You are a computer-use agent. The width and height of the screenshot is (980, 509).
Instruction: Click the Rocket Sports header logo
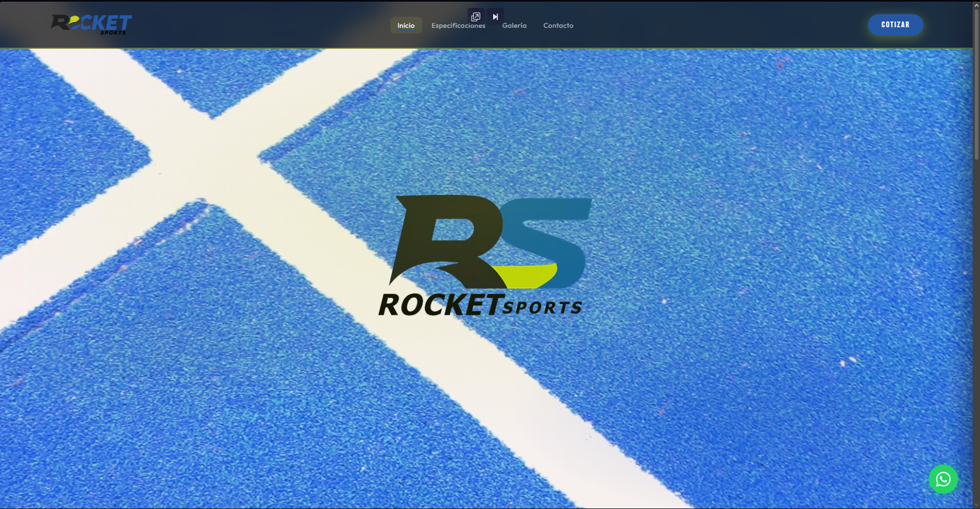(92, 25)
